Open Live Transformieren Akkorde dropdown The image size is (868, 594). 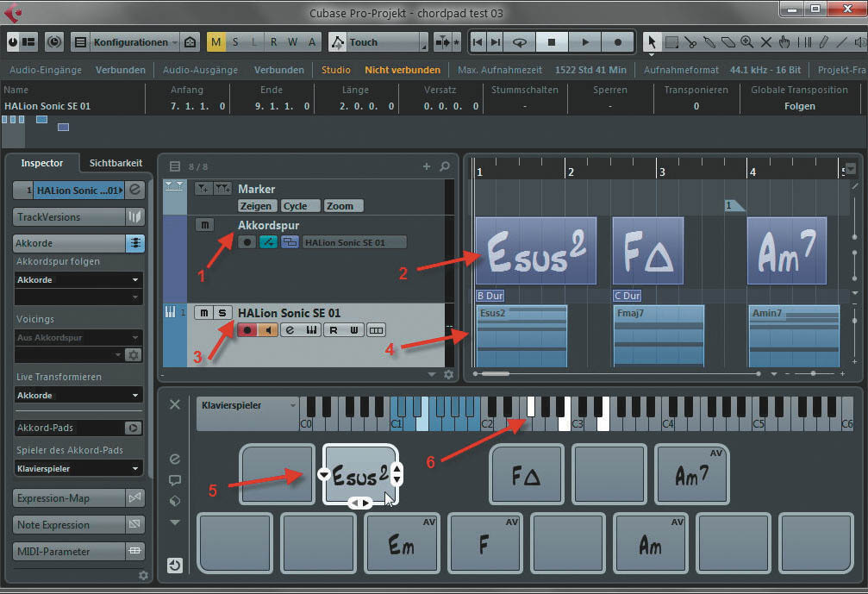pos(78,395)
